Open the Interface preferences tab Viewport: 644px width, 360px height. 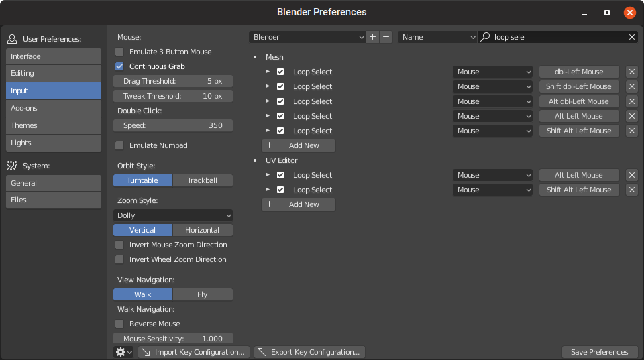click(54, 56)
